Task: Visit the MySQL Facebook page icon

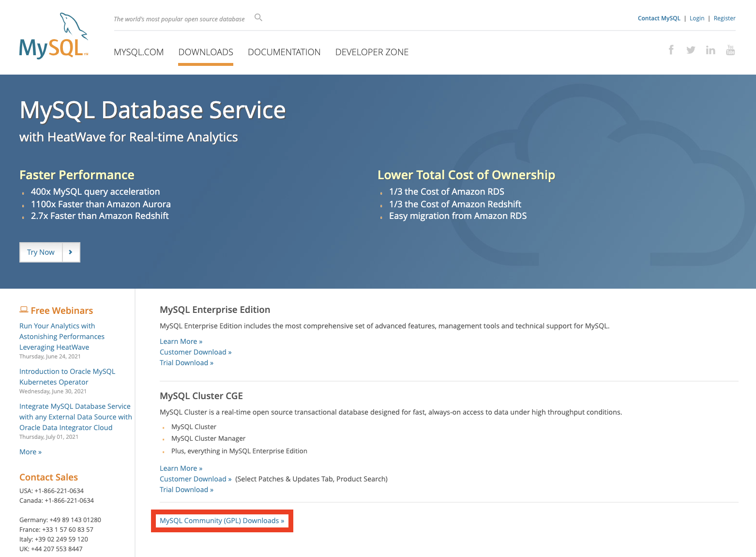Action: tap(671, 49)
